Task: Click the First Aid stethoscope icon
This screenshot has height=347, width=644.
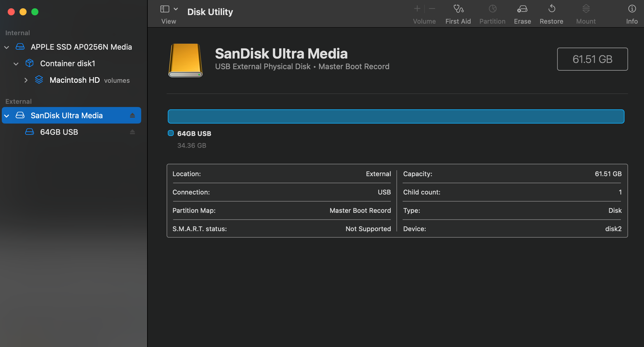Action: click(458, 9)
